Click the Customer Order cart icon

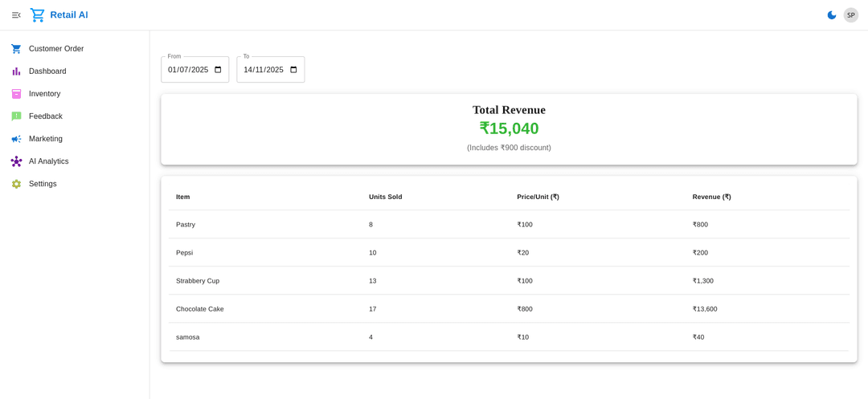pos(16,49)
